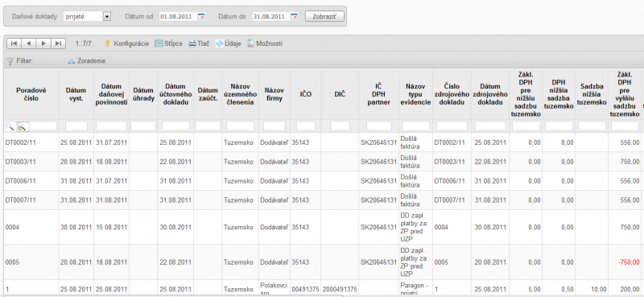This screenshot has width=644, height=297.
Task: Open Údaje data menu
Action: click(228, 43)
